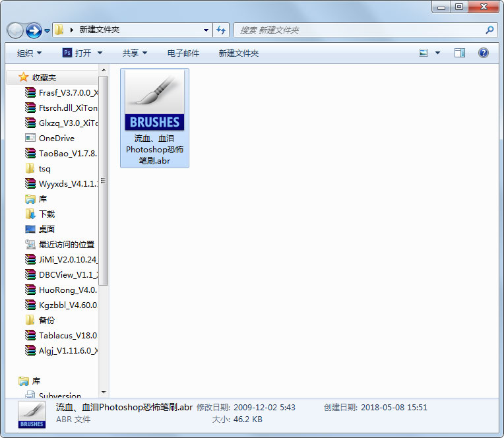
Task: Open the recent pages dropdown arrow
Action: [x=47, y=31]
